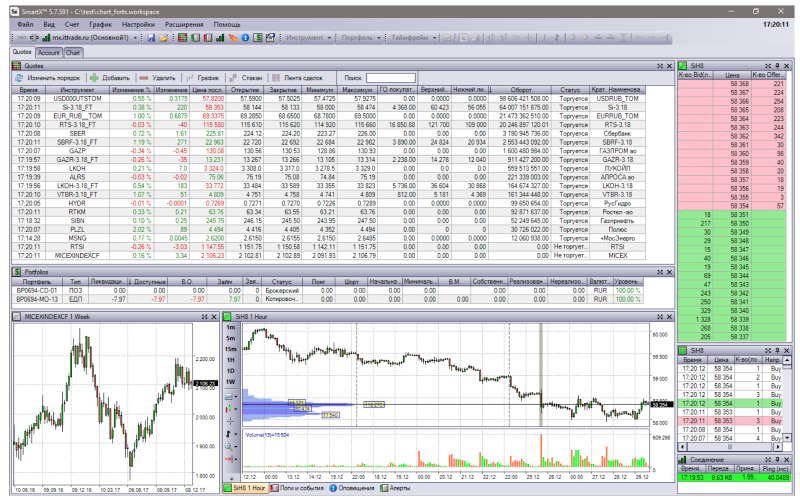
Task: Select the USD000UTSTOM row in Quotes table
Action: tap(329, 98)
